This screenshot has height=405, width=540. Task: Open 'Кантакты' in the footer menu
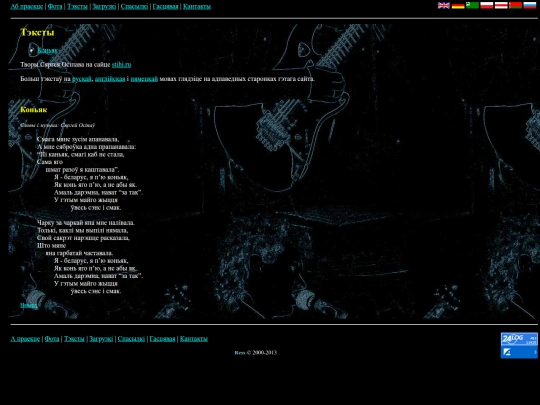pos(194,339)
